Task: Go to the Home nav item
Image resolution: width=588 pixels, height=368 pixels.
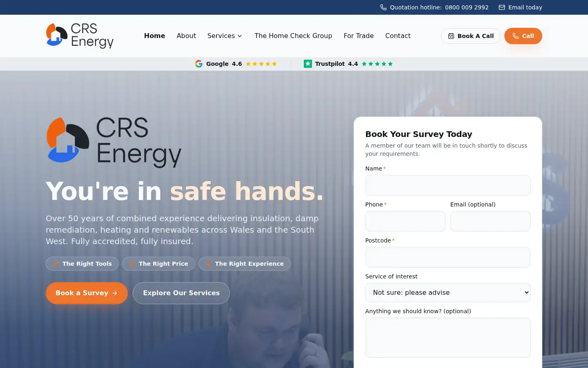Action: point(154,36)
